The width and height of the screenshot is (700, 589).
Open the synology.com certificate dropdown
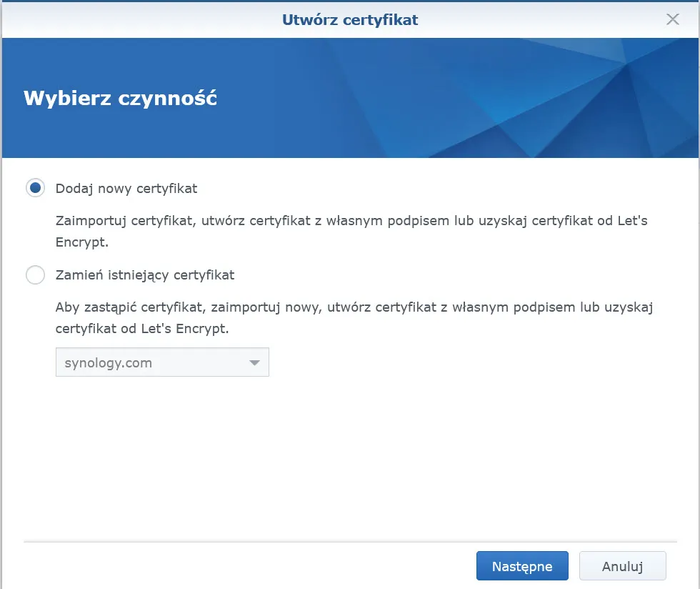(162, 362)
